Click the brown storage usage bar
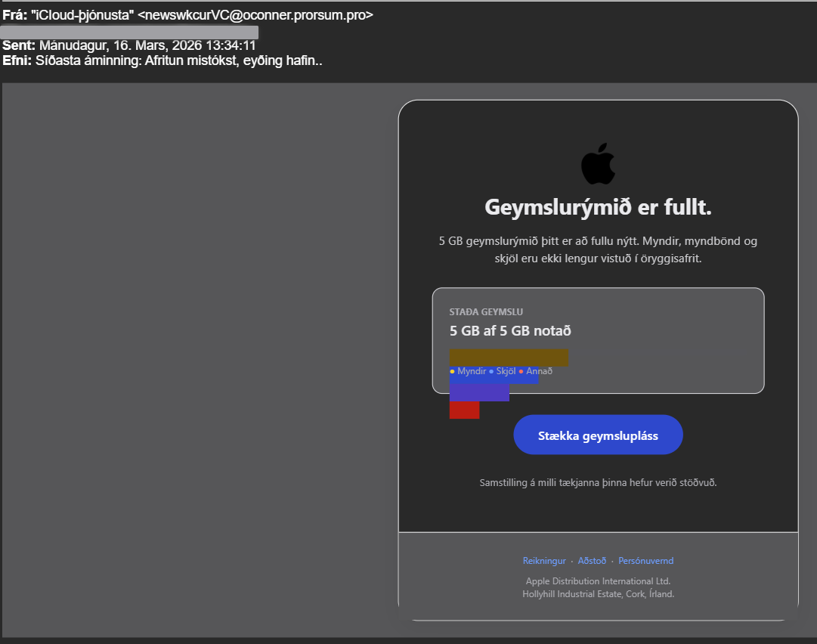 tap(508, 357)
